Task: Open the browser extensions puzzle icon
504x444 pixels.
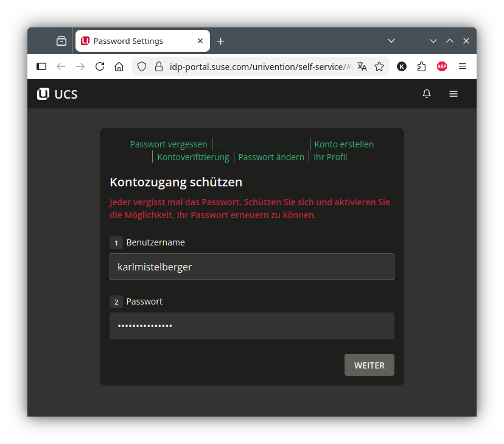Action: click(x=421, y=66)
